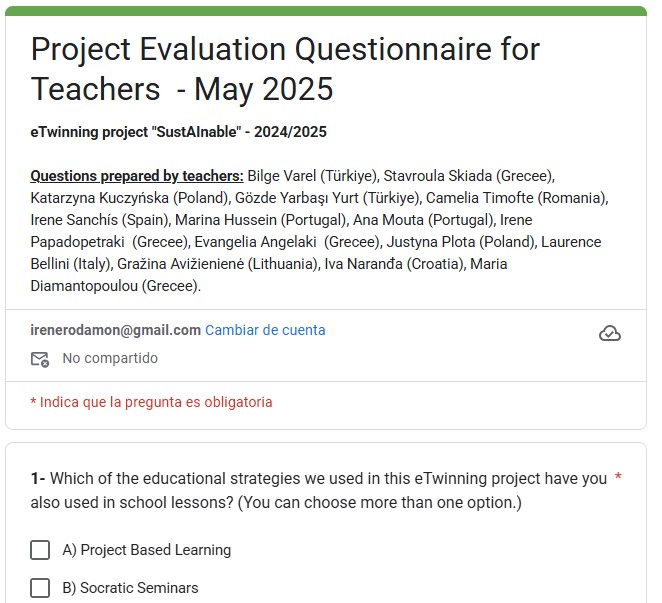The image size is (662, 603).
Task: Click the name 'Diamantopoulou (Grecee)' in the description
Action: (116, 286)
